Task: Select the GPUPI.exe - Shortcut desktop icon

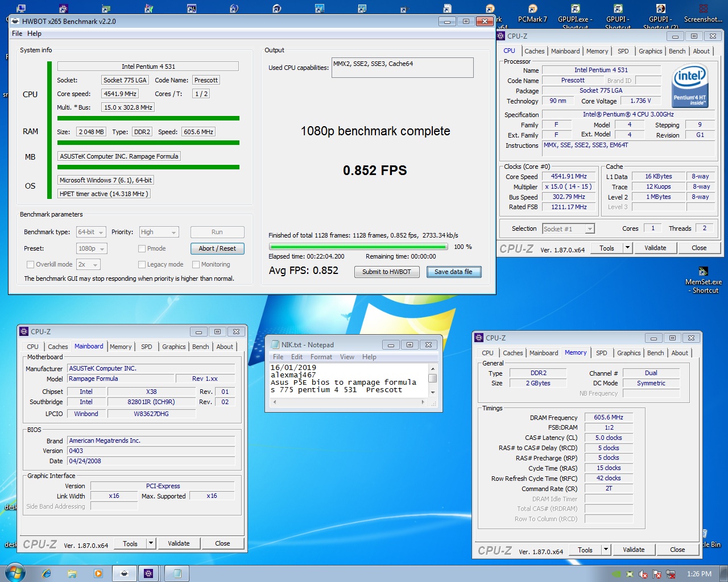Action: click(x=575, y=16)
